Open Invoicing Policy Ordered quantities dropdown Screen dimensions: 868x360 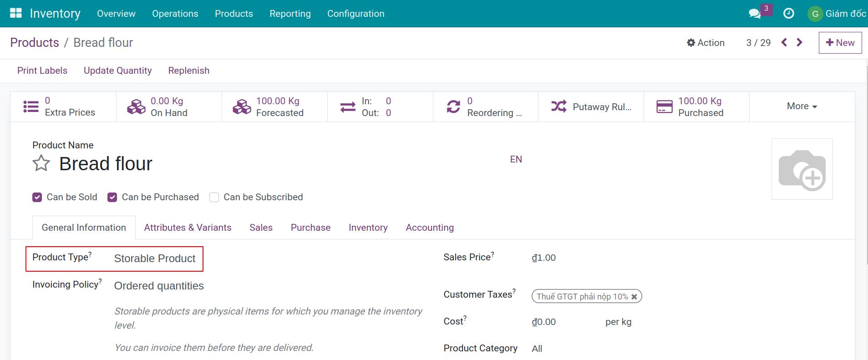tap(159, 286)
